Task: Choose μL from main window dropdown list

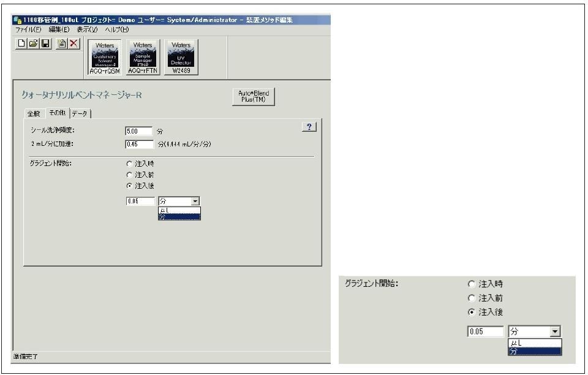Action: pyautogui.click(x=179, y=210)
